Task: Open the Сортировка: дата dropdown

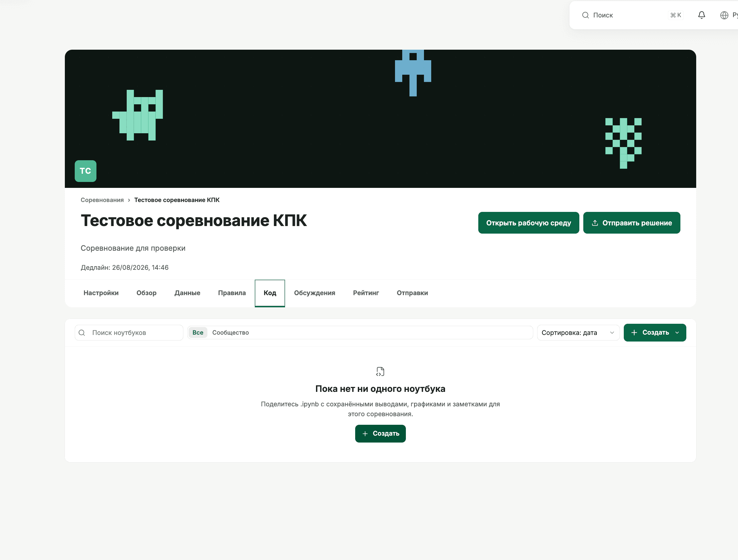Action: [578, 333]
